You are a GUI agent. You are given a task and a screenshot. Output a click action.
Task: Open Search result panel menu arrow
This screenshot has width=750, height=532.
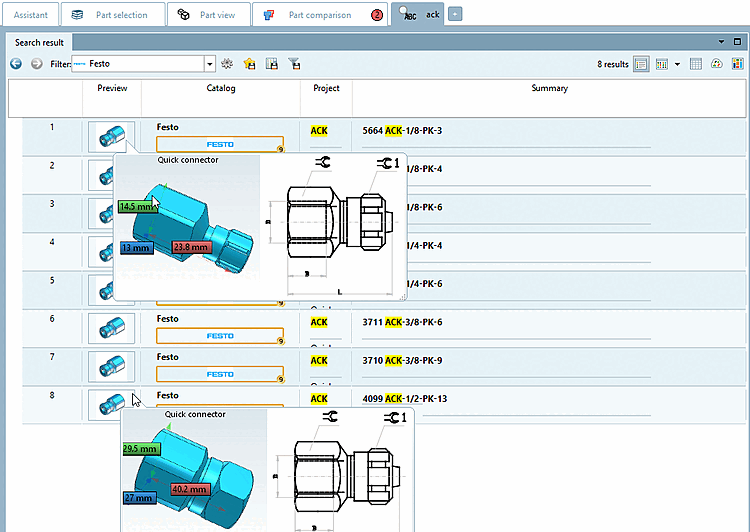[721, 42]
